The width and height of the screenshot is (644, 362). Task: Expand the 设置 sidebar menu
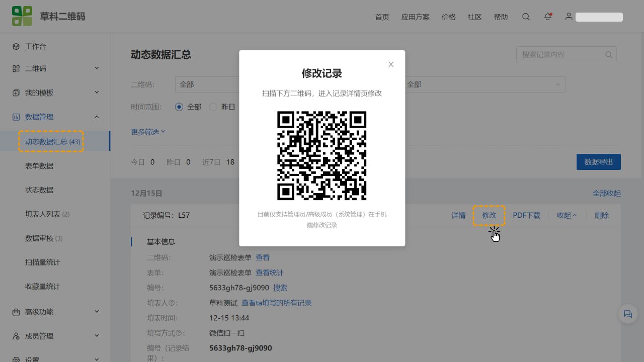point(97,359)
